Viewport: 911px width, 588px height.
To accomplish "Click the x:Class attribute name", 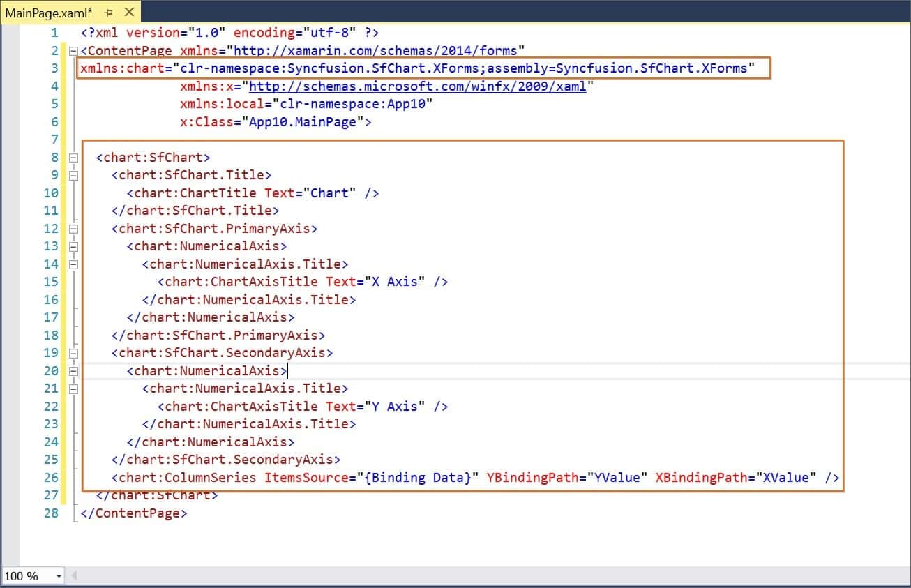I will [206, 122].
